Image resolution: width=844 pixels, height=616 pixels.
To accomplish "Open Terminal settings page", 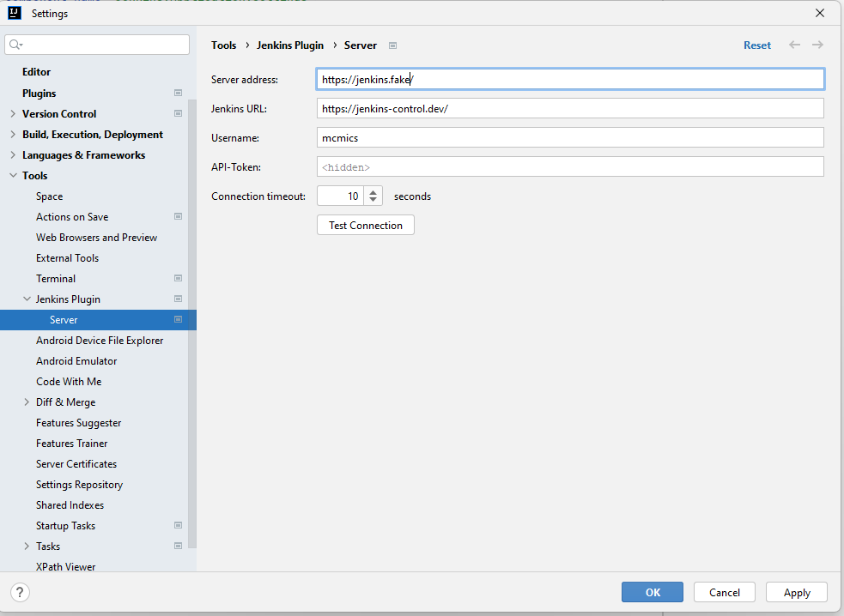I will click(x=56, y=279).
